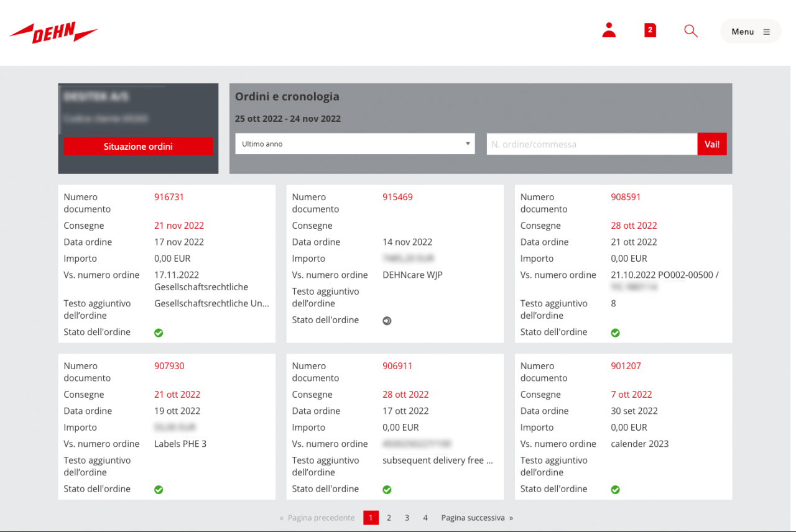Viewport: 796px width, 532px height.
Task: Click the search magnifier icon
Action: click(x=690, y=31)
